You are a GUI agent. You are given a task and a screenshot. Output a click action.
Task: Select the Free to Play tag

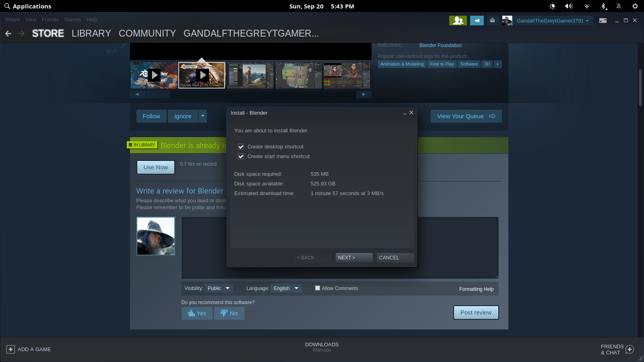pyautogui.click(x=442, y=64)
